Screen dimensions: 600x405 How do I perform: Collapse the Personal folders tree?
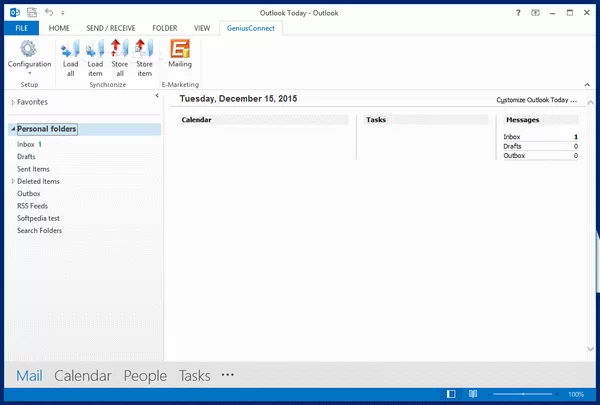(12, 130)
